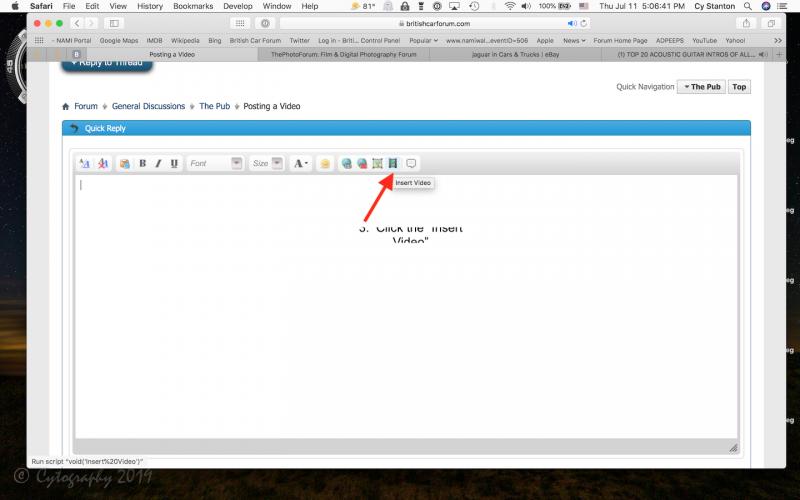Click the YouTube bookmark
This screenshot has height=500, width=800.
[x=705, y=40]
